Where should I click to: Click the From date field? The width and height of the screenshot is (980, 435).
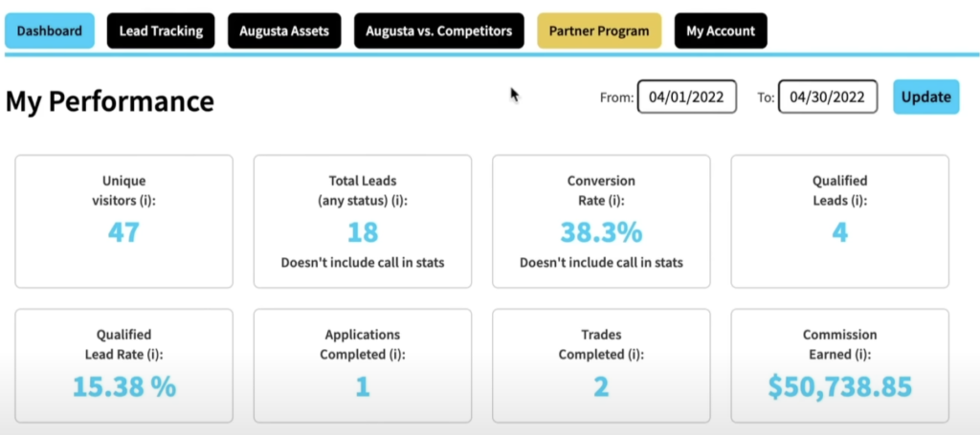coord(687,97)
